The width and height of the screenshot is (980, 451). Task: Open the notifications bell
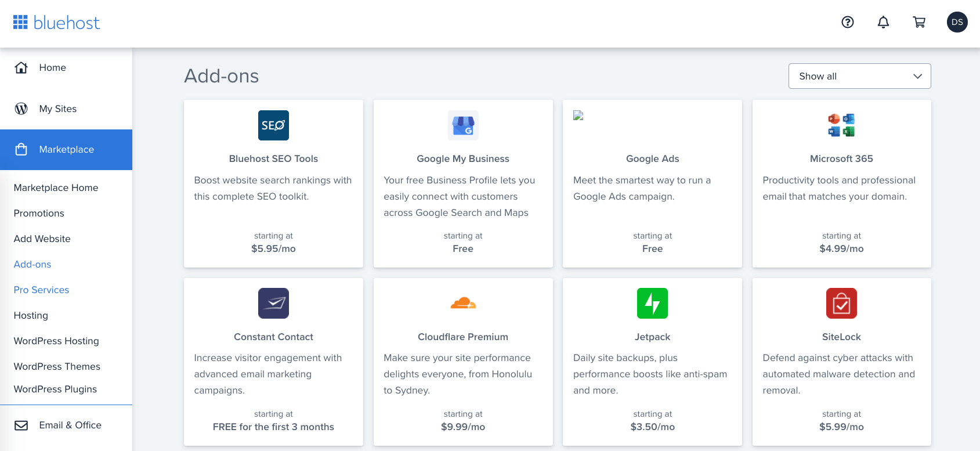point(883,22)
